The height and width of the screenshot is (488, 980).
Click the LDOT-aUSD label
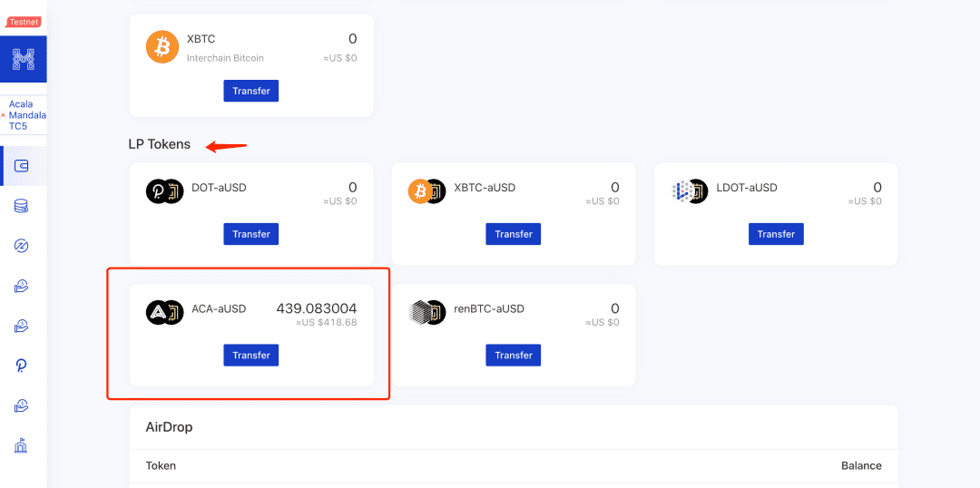click(x=747, y=188)
